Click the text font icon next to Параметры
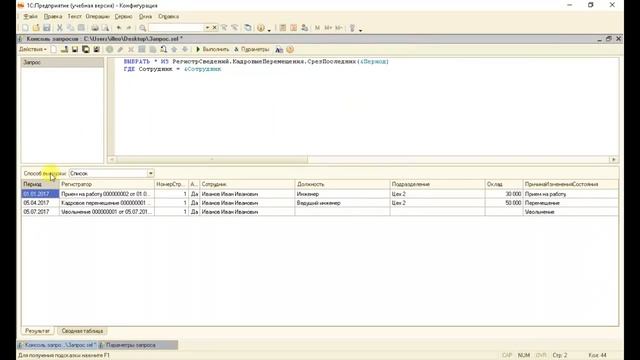 (x=279, y=49)
